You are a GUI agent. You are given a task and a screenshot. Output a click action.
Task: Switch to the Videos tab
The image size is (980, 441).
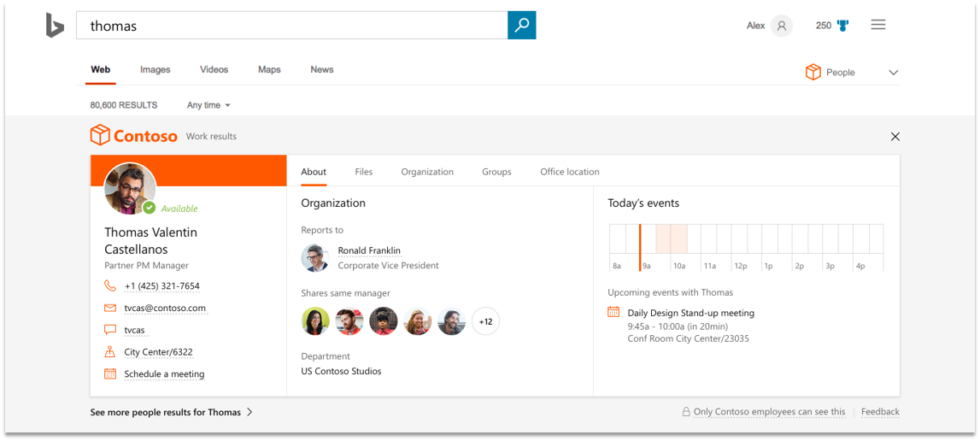[214, 69]
